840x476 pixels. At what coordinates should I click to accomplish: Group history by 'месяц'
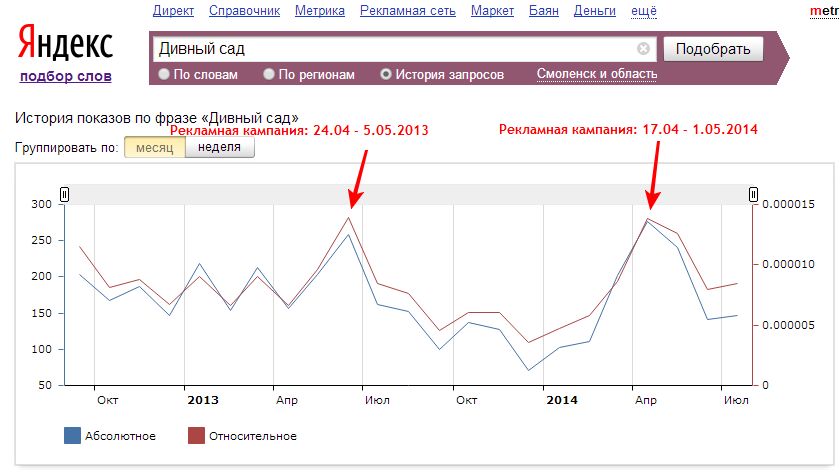[155, 147]
